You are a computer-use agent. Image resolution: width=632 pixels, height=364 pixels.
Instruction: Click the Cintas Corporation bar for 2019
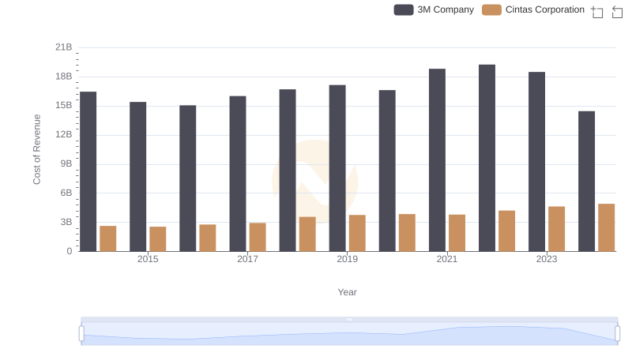pyautogui.click(x=357, y=233)
